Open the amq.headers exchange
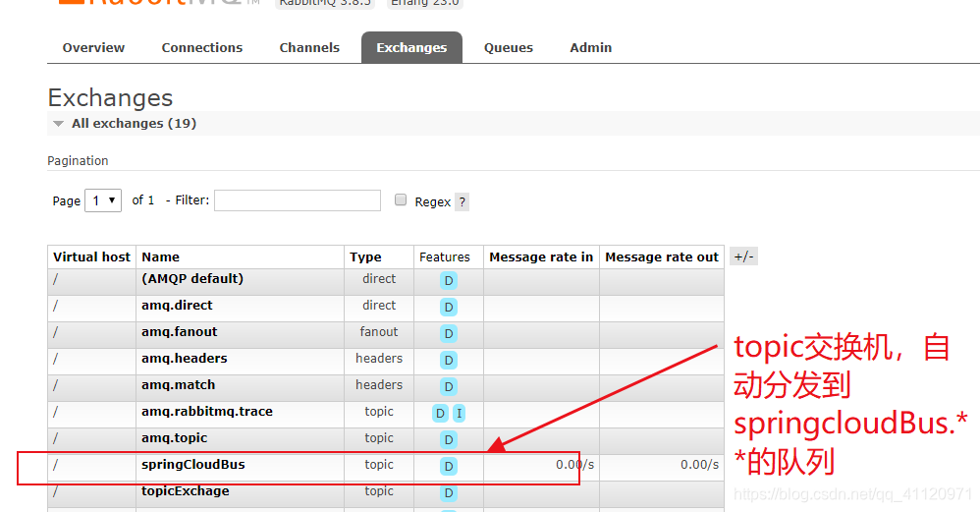 coord(185,359)
